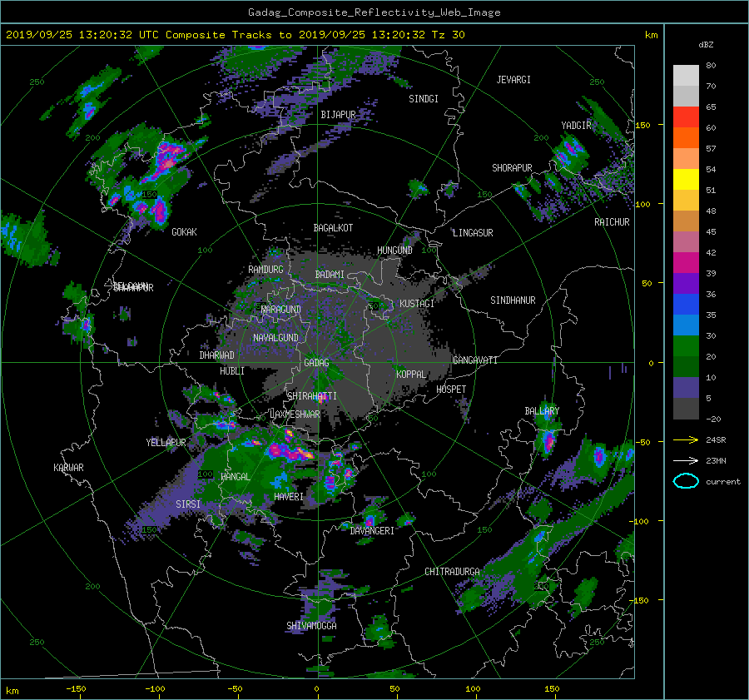Choose the dark orange 57–60 dBZ swatch

coord(686,137)
